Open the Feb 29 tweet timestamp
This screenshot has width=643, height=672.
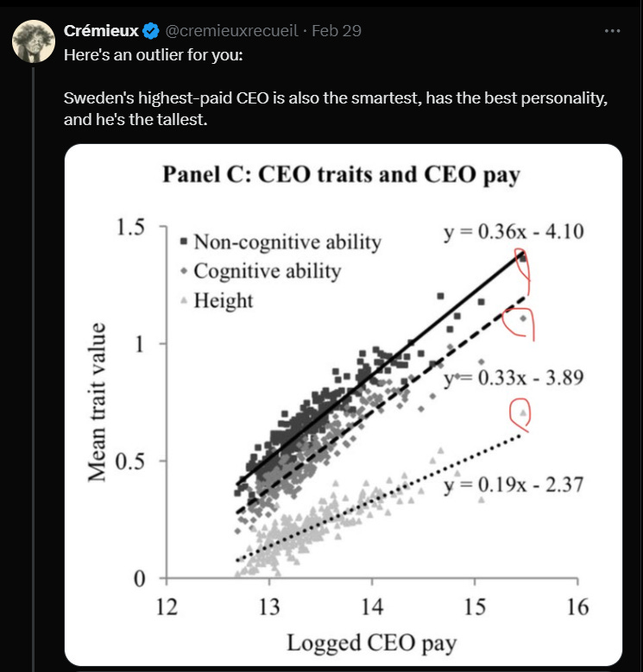337,31
